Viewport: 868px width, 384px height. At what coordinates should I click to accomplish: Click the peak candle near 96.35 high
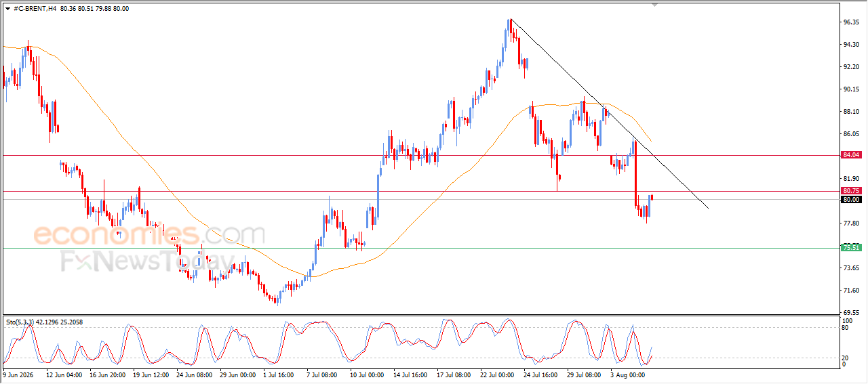(x=510, y=27)
